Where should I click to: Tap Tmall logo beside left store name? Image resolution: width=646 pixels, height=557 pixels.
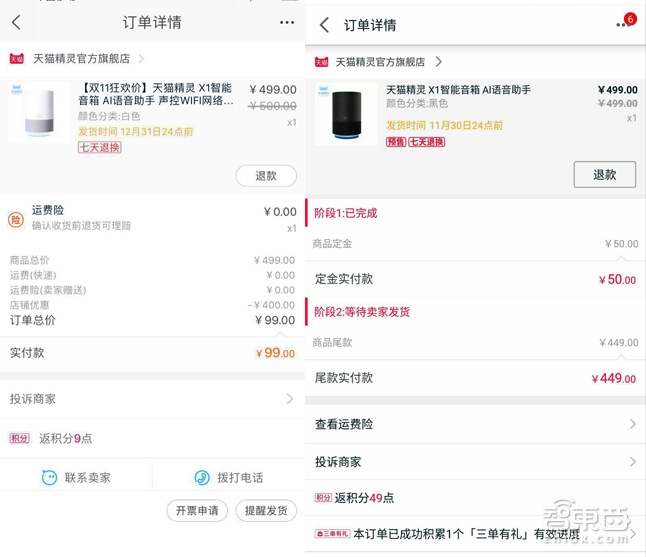click(17, 59)
